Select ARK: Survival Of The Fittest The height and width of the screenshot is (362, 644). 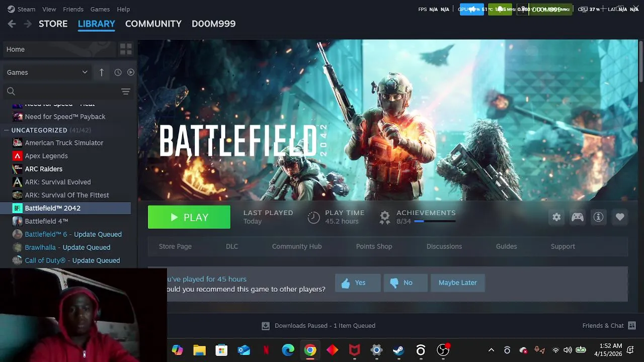(x=67, y=195)
